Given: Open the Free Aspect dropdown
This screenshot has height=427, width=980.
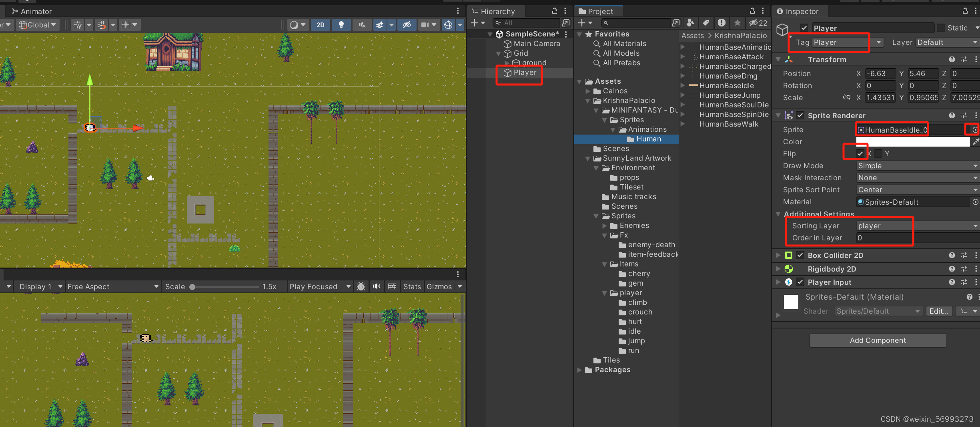Looking at the screenshot, I should point(113,287).
